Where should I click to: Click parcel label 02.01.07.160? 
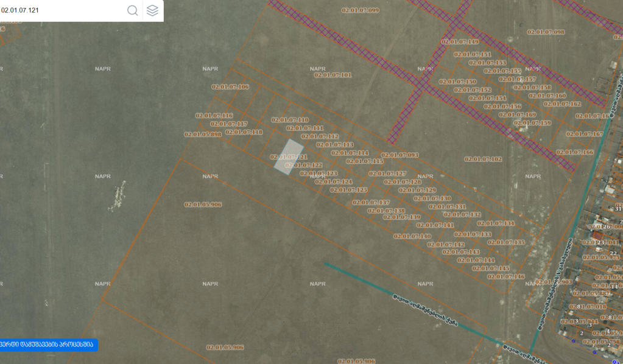[547, 96]
